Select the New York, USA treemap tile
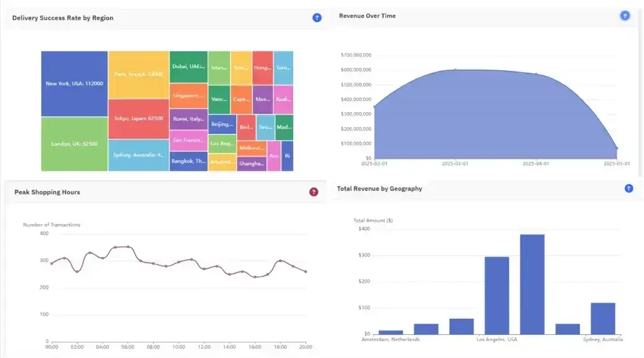This screenshot has height=358, width=644. point(75,83)
